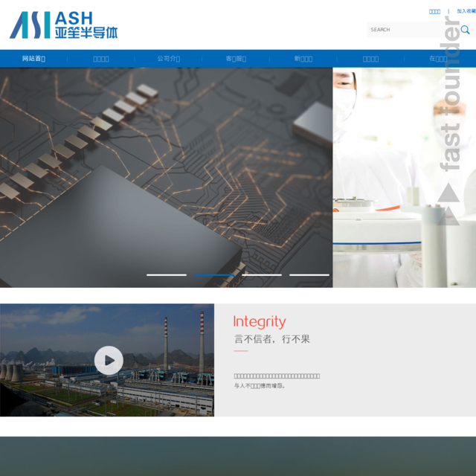Click the 加入收藏 link at top right
The image size is (476, 476).
point(466,11)
